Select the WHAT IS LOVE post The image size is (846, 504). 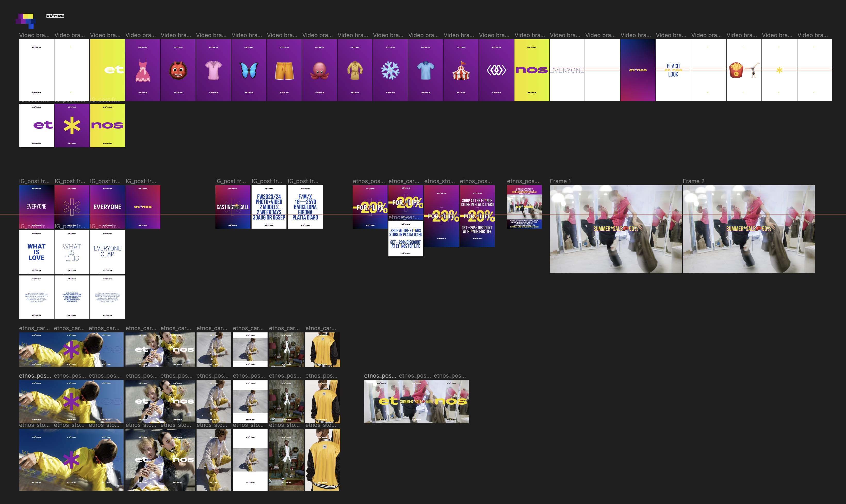coord(36,252)
